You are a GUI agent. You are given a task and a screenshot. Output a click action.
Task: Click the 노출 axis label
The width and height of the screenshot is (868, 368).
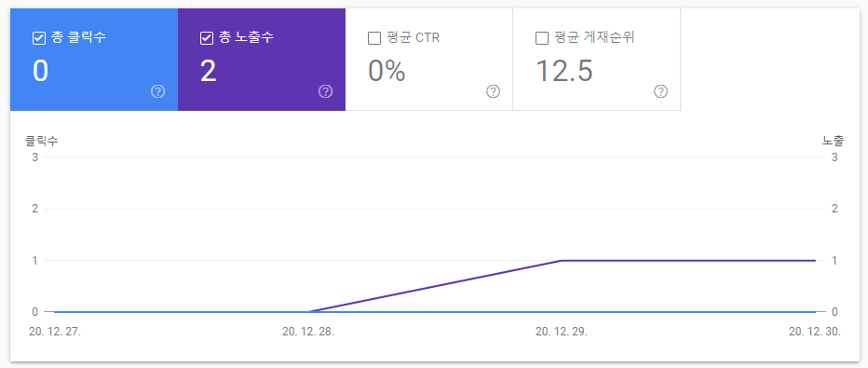tap(834, 141)
